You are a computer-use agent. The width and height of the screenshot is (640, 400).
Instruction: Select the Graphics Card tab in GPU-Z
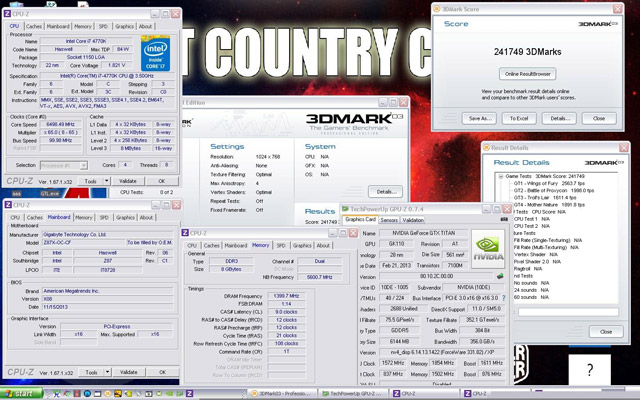(x=360, y=219)
